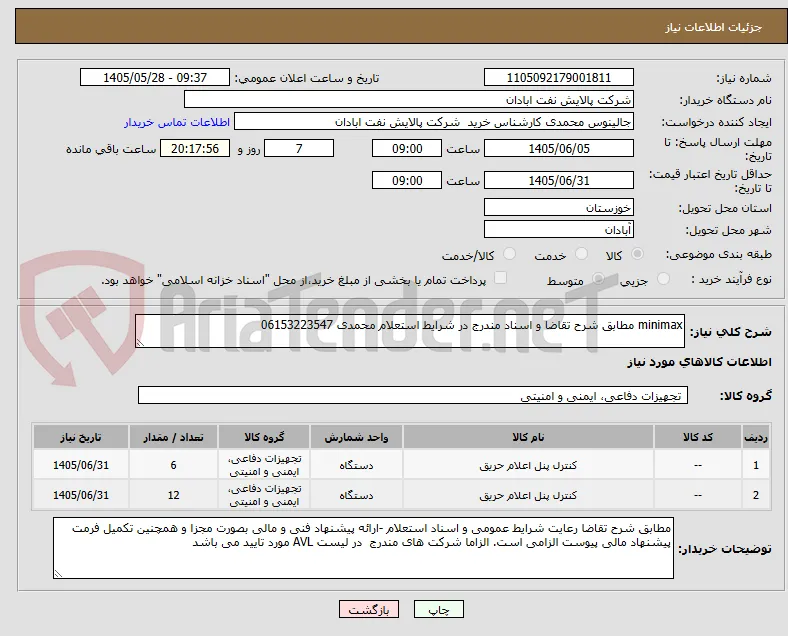Click the چاپ (print) button
Viewport: 788px width, 636px height.
tap(439, 609)
